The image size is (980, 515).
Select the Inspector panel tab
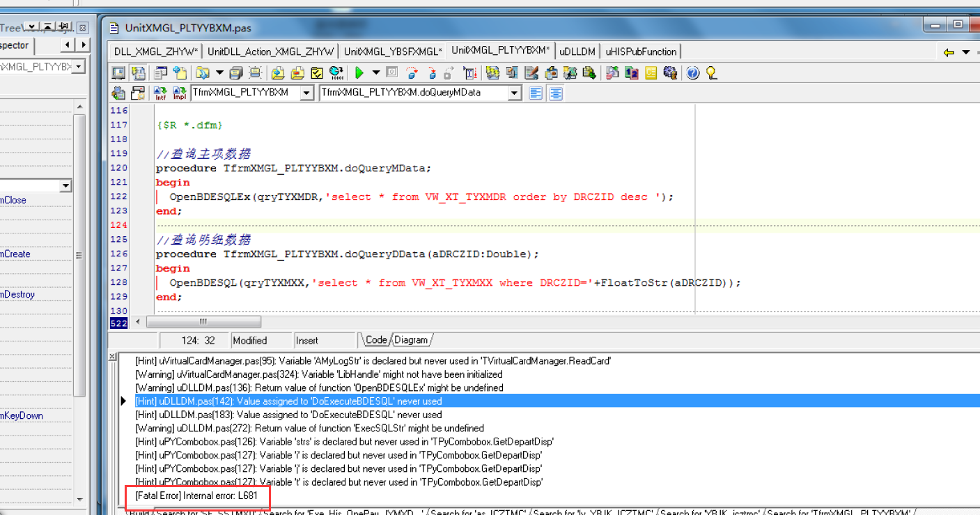pyautogui.click(x=15, y=45)
